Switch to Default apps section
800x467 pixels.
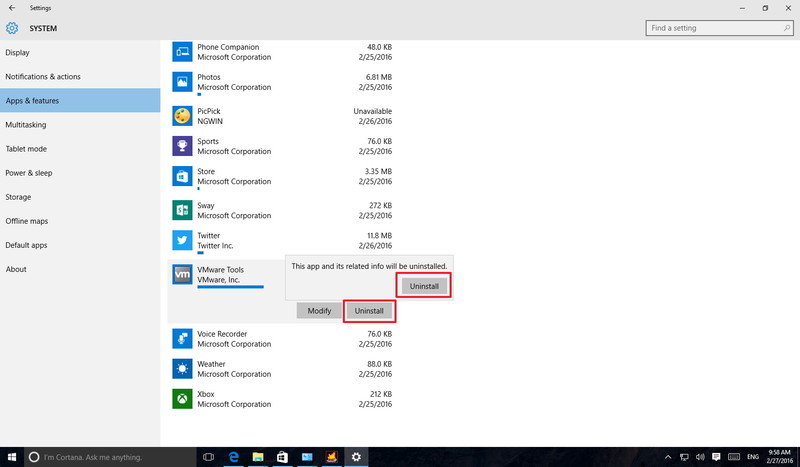tap(27, 245)
